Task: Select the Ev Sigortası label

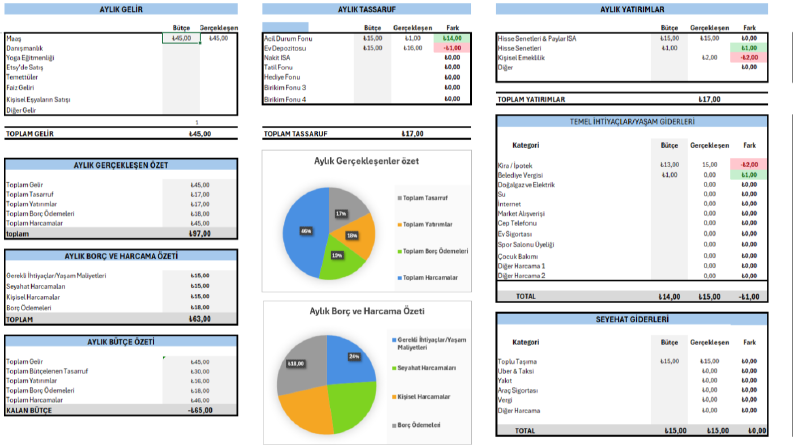Action: [x=515, y=235]
